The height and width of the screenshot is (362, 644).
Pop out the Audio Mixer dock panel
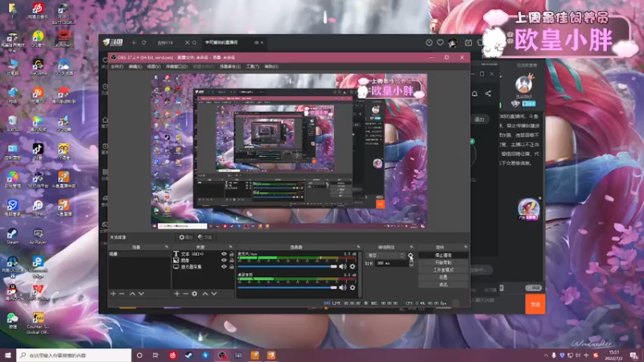coord(358,247)
